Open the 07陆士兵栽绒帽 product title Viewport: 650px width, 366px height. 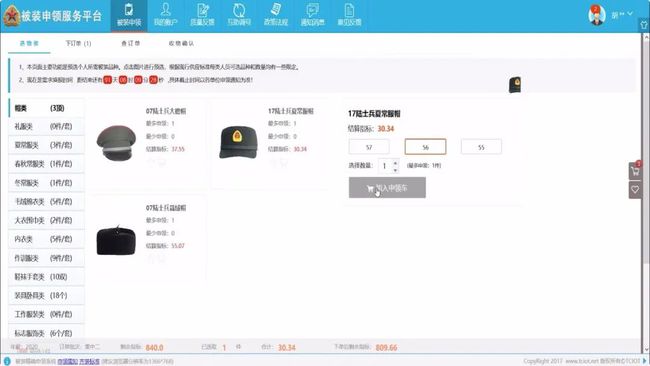(x=166, y=208)
